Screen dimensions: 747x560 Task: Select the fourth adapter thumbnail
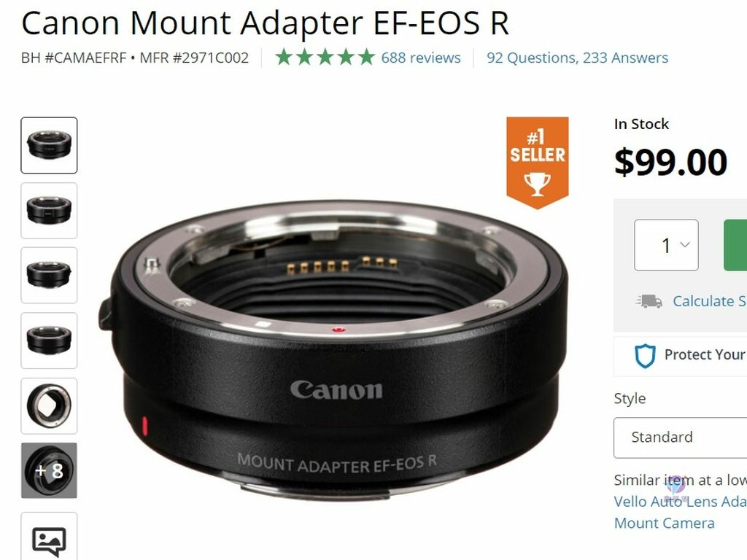49,341
